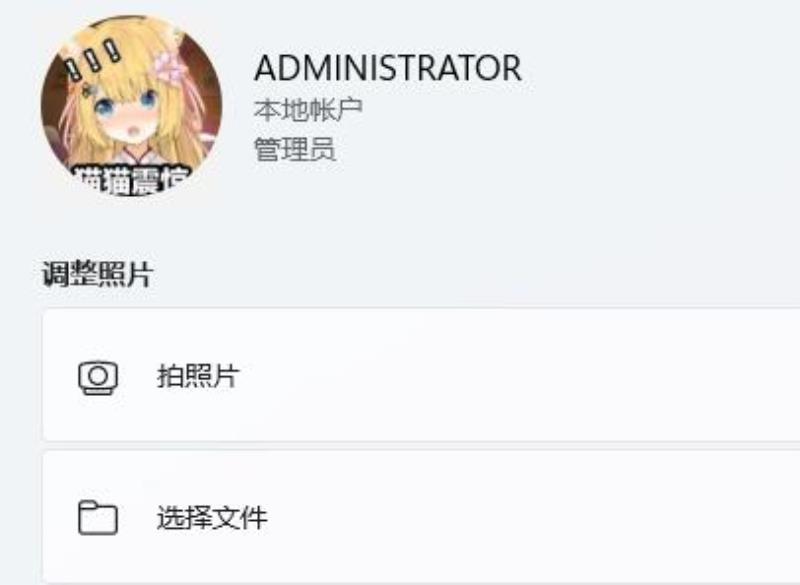Click the letter A of ADMINISTRATOR
Image resolution: width=800 pixels, height=585 pixels.
click(267, 68)
